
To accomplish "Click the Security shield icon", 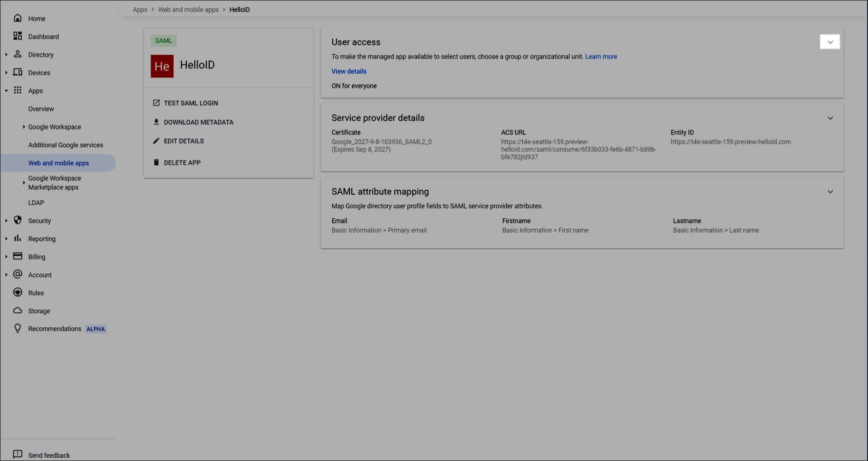I will [x=18, y=220].
